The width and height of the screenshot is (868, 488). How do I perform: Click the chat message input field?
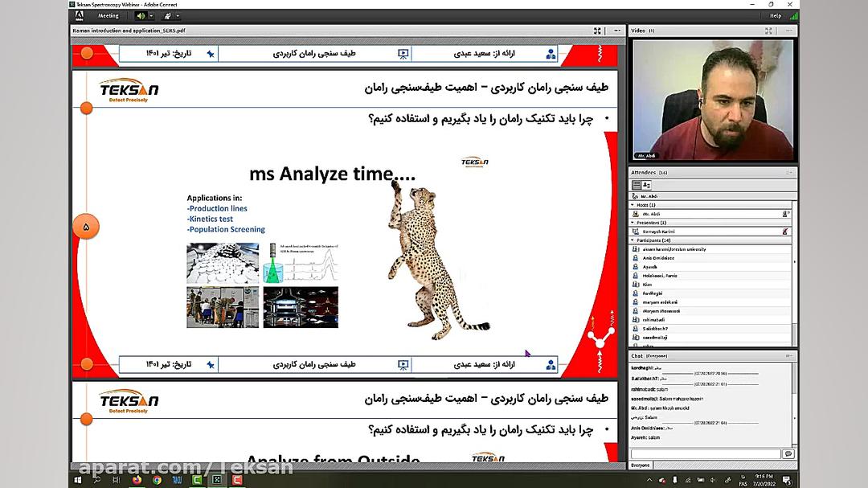pyautogui.click(x=706, y=454)
